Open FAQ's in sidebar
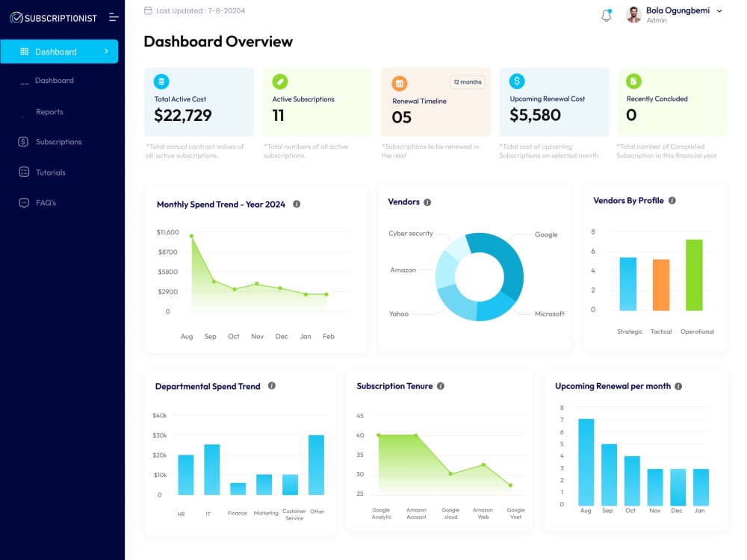The image size is (747, 560). pyautogui.click(x=46, y=203)
